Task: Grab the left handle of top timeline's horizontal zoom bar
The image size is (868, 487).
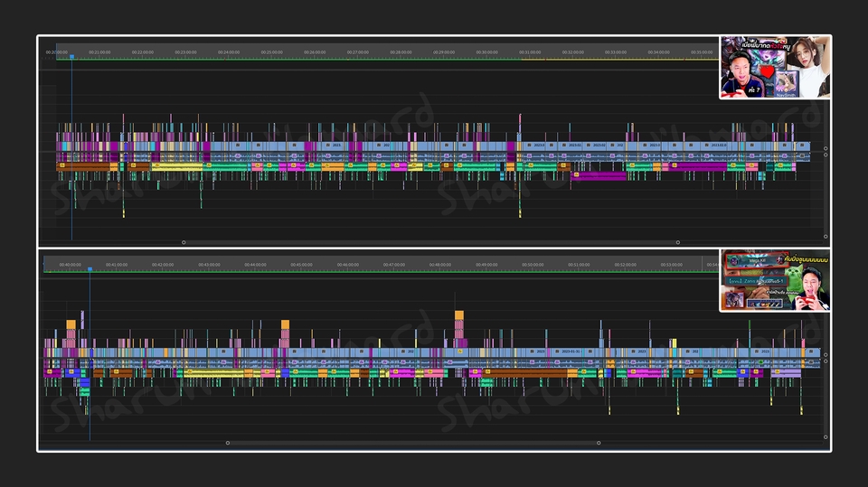Action: coord(184,242)
